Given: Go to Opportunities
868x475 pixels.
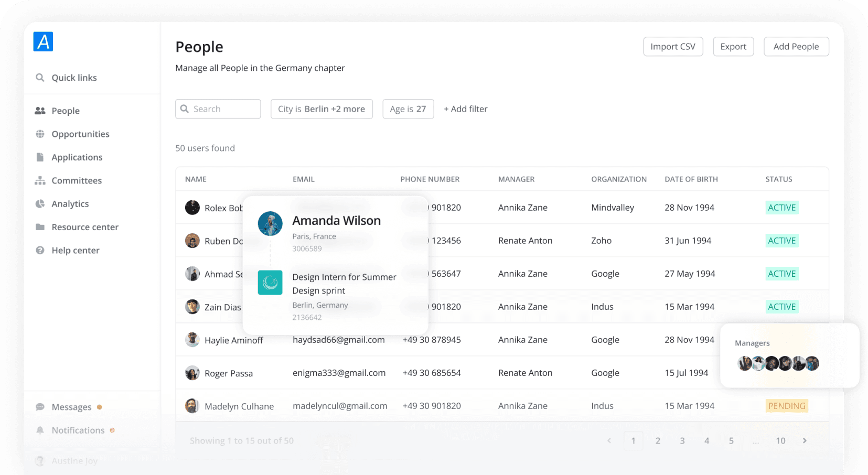Looking at the screenshot, I should tap(80, 134).
